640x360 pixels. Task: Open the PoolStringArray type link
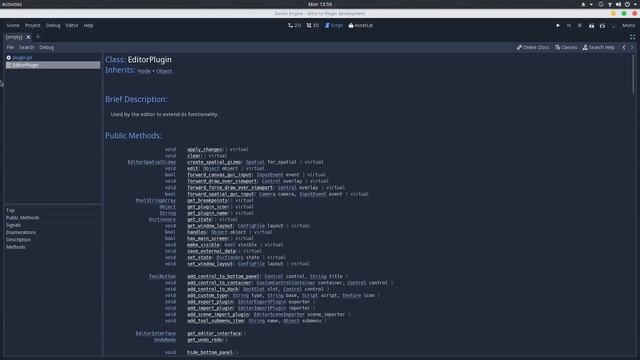(156, 200)
